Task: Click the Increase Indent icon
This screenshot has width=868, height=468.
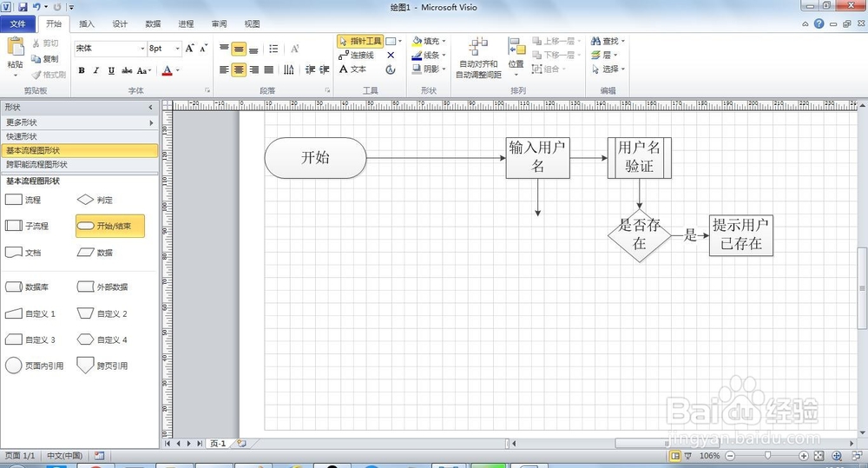Action: 325,69
